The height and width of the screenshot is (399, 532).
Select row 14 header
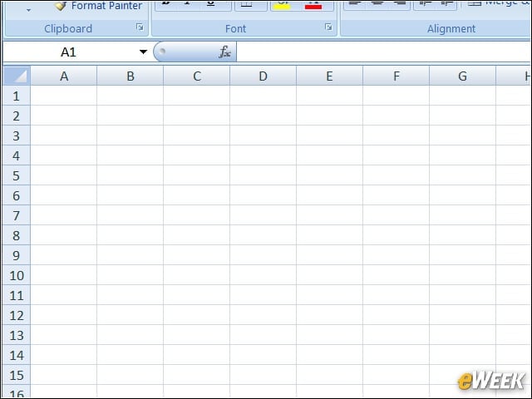[x=17, y=355]
